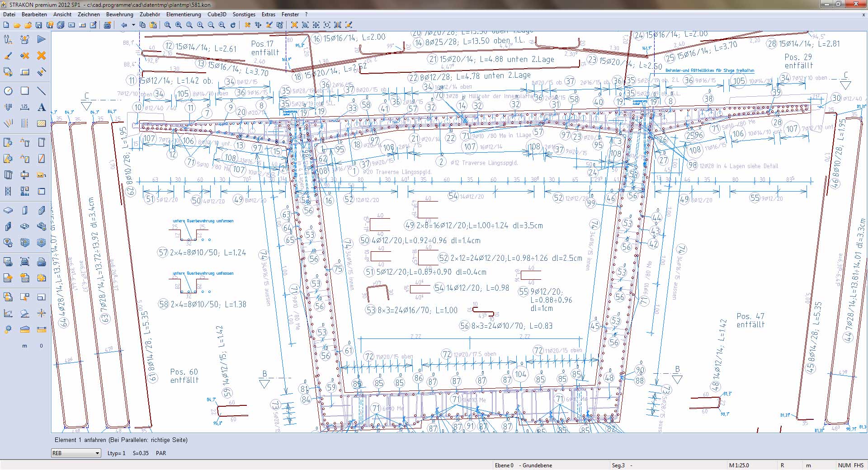Select the paintbrush modify tool
The height and width of the screenshot is (470, 868).
pyautogui.click(x=8, y=56)
